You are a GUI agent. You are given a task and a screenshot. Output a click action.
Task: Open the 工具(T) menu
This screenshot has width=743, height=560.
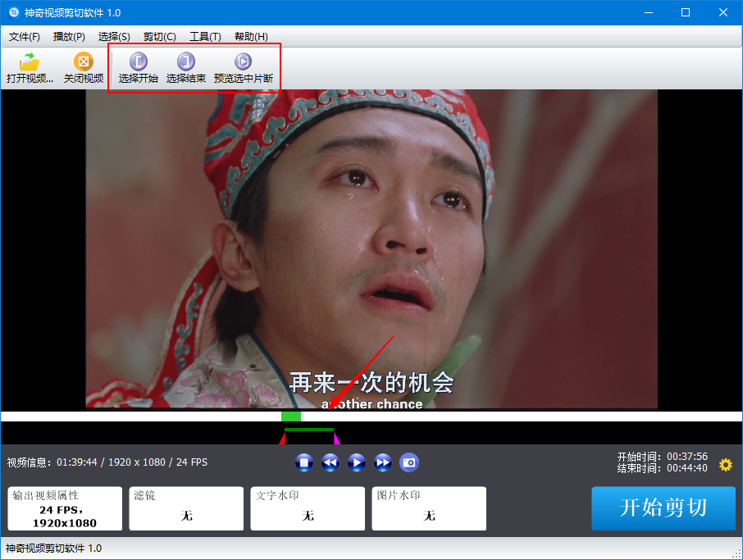205,36
